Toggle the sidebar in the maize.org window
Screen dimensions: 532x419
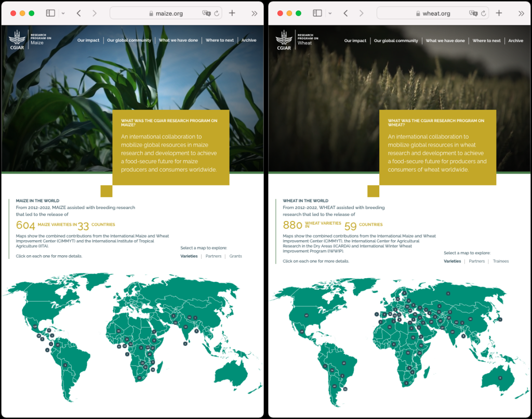click(50, 13)
